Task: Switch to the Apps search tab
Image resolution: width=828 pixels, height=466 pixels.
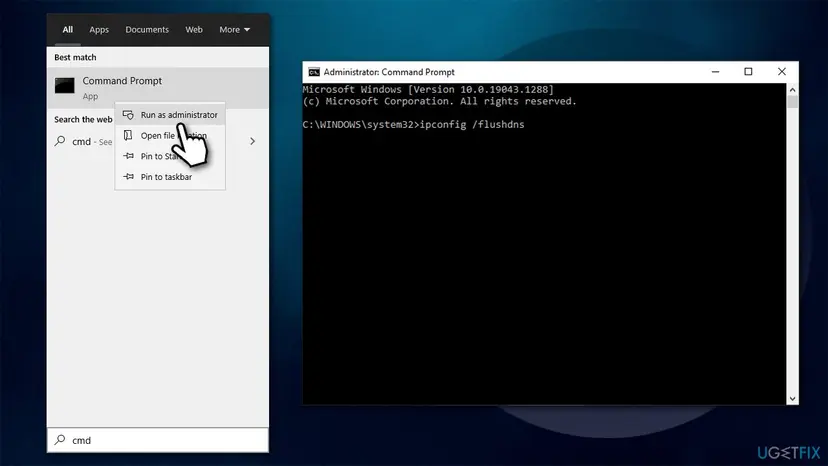Action: click(99, 30)
